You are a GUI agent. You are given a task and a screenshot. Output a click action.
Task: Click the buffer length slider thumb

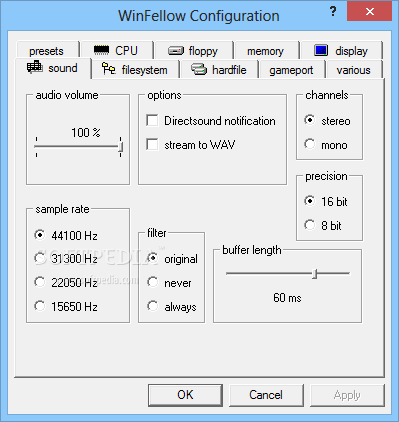[315, 274]
